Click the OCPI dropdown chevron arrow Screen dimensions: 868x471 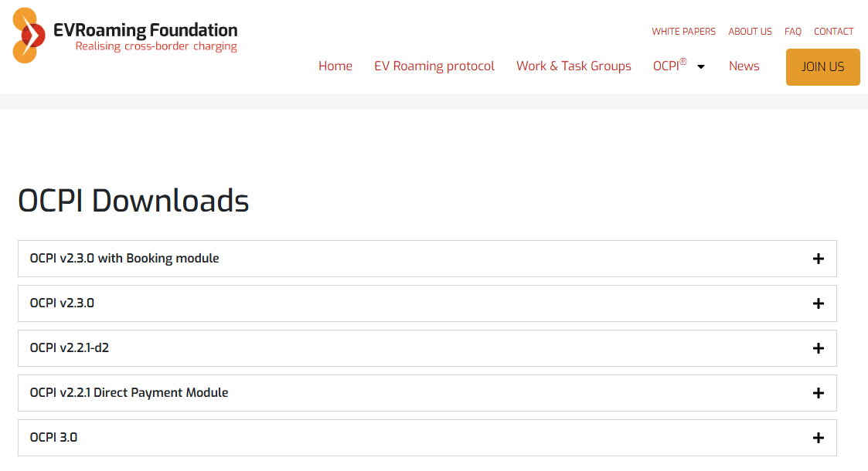click(x=700, y=66)
